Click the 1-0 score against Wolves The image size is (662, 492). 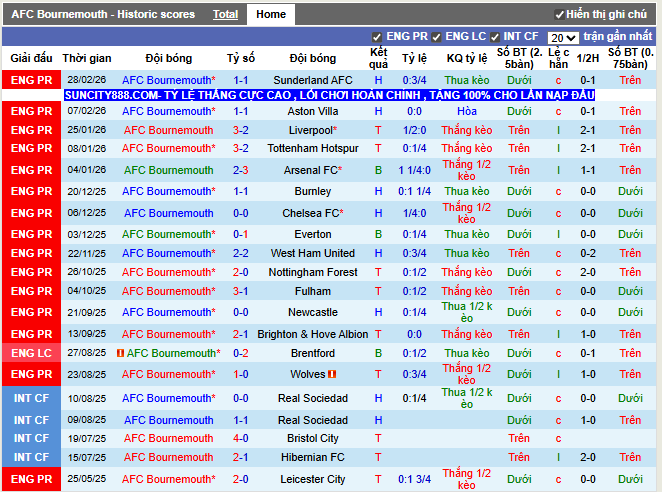[x=241, y=374]
